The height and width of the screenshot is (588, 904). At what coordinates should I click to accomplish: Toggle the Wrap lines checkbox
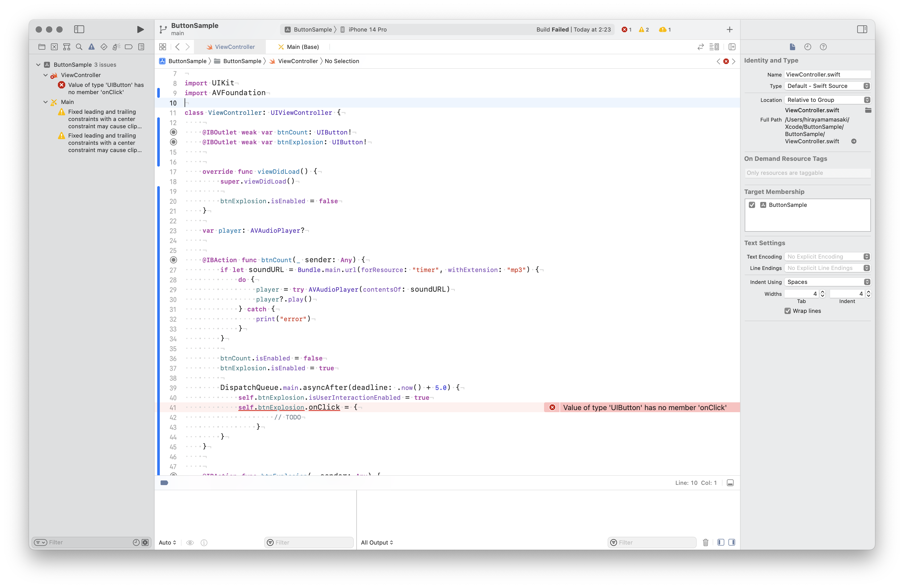click(x=787, y=311)
